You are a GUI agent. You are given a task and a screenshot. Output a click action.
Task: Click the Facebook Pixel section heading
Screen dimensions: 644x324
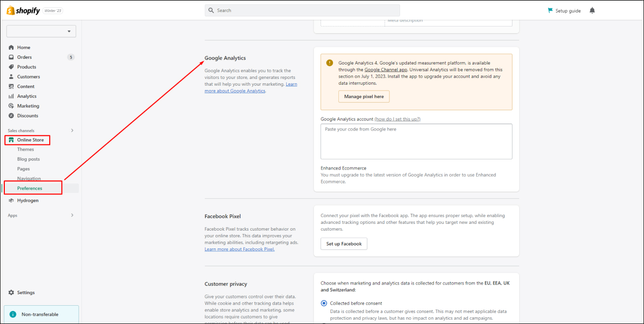coord(222,217)
